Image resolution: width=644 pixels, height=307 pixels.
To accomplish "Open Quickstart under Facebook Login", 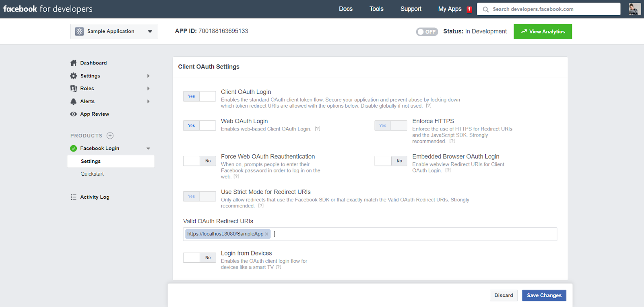I will (92, 174).
